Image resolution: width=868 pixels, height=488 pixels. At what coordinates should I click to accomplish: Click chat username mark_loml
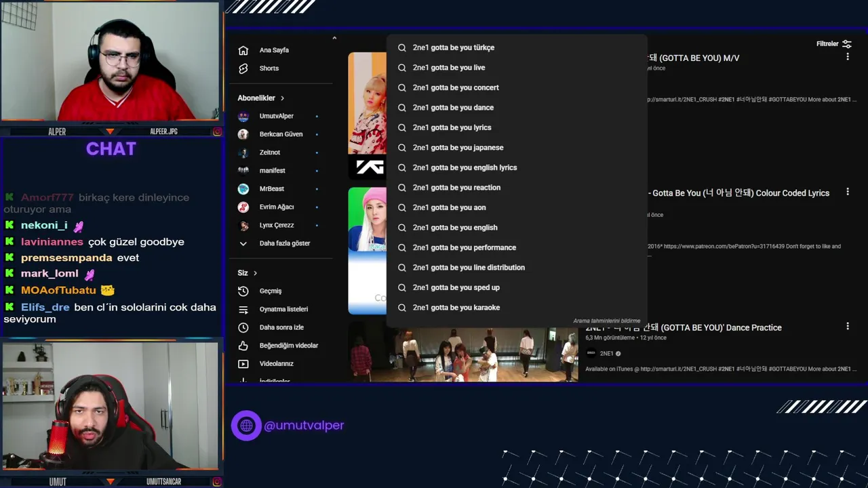coord(50,274)
